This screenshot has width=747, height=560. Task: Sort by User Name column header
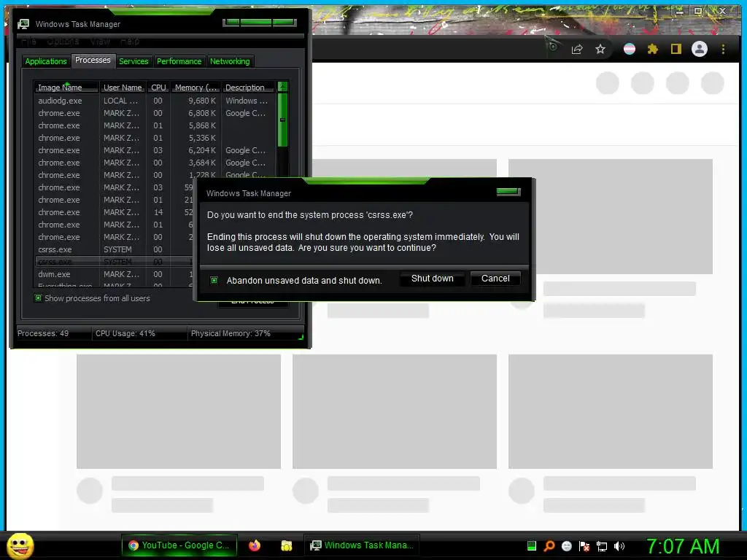(x=123, y=87)
